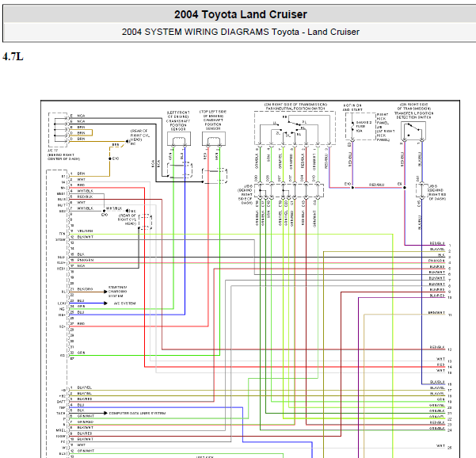
Task: Click the Gauge 2 Fuse 10A label
Action: point(364,127)
